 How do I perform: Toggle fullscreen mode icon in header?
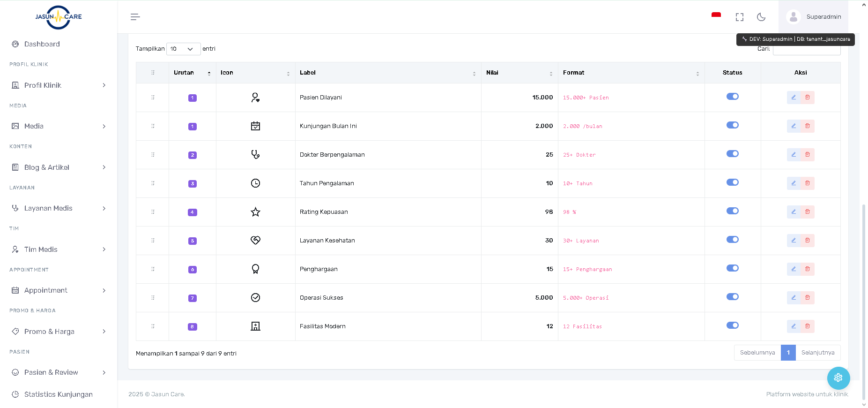(740, 17)
